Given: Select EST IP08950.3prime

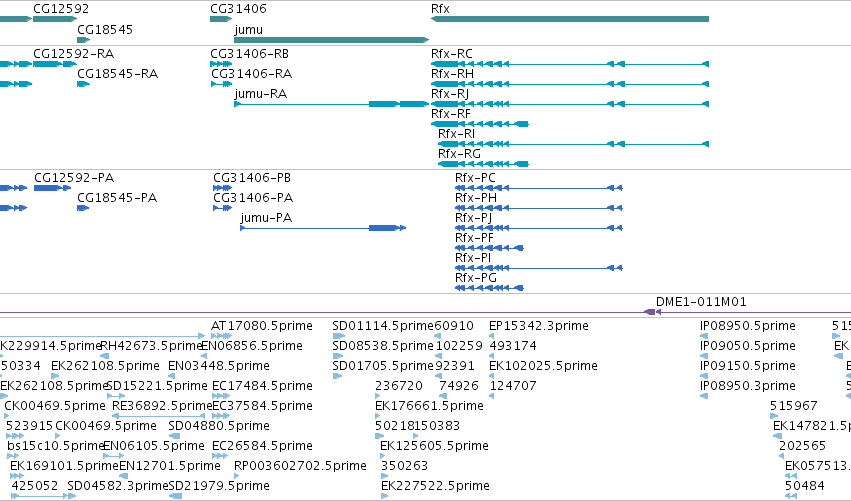Looking at the screenshot, I should (x=747, y=386).
